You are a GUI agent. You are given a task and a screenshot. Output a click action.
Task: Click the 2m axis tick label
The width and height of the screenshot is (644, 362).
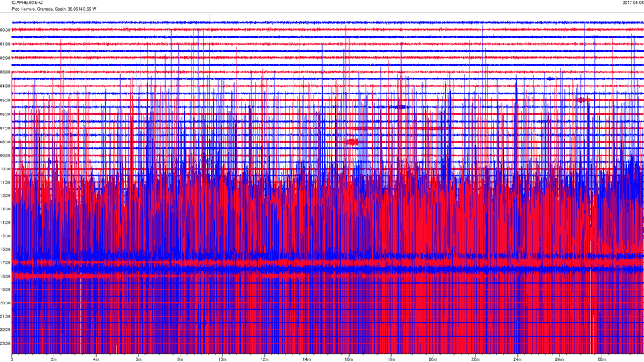point(54,359)
